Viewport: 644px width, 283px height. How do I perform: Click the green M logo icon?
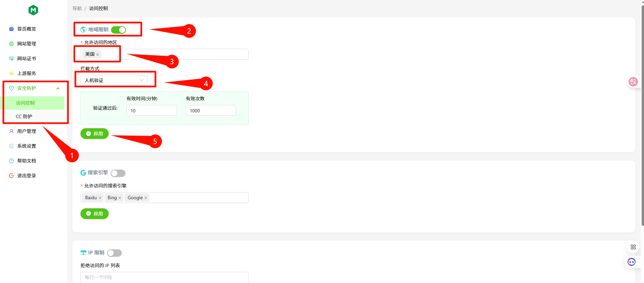click(x=33, y=10)
